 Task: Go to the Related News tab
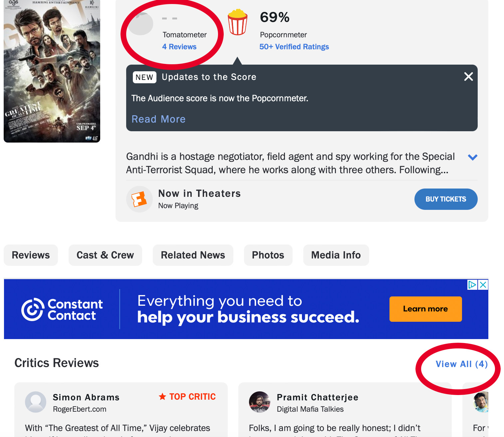pos(193,255)
